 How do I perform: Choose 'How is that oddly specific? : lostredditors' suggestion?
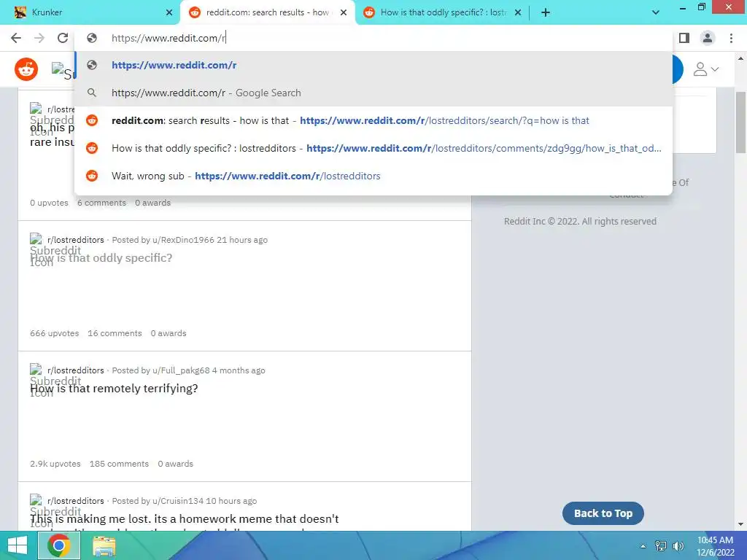[373, 148]
